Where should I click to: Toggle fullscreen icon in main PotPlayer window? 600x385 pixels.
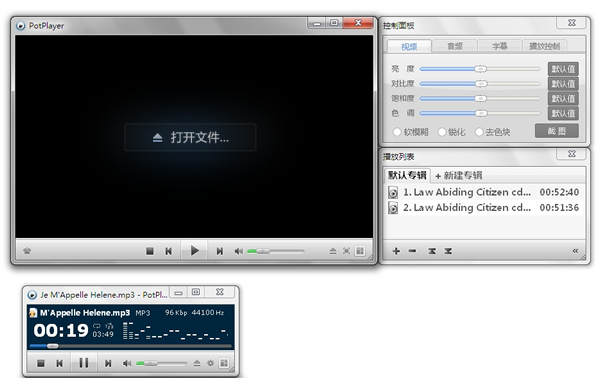tap(346, 251)
